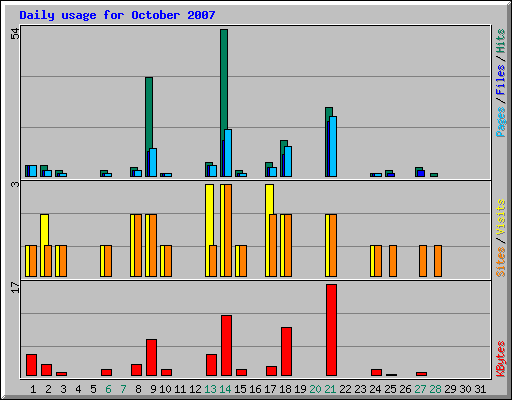Click the light blue Pages bar for day 14
Screen dimensions: 512x400
228,153
